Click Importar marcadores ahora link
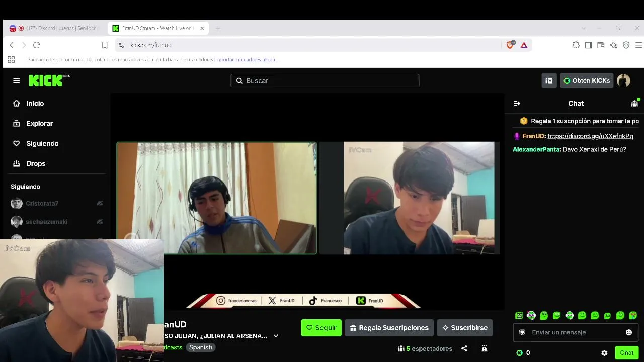644x362 pixels. (x=247, y=60)
